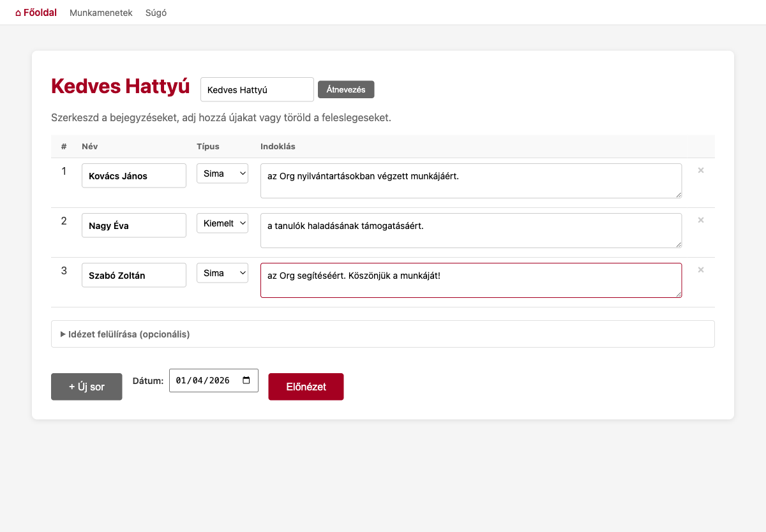Click the Kovács János name field
The height and width of the screenshot is (532, 766).
point(134,176)
